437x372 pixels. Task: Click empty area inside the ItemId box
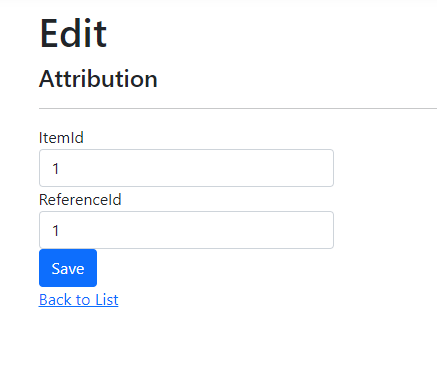pos(200,168)
